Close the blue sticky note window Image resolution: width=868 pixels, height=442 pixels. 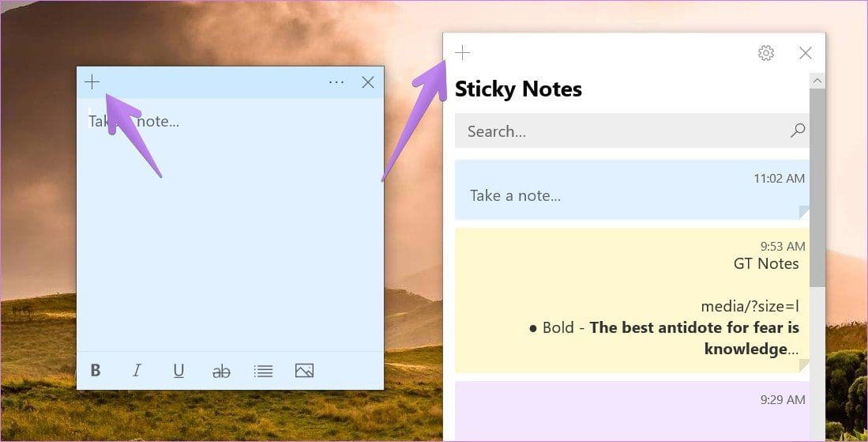pos(367,82)
